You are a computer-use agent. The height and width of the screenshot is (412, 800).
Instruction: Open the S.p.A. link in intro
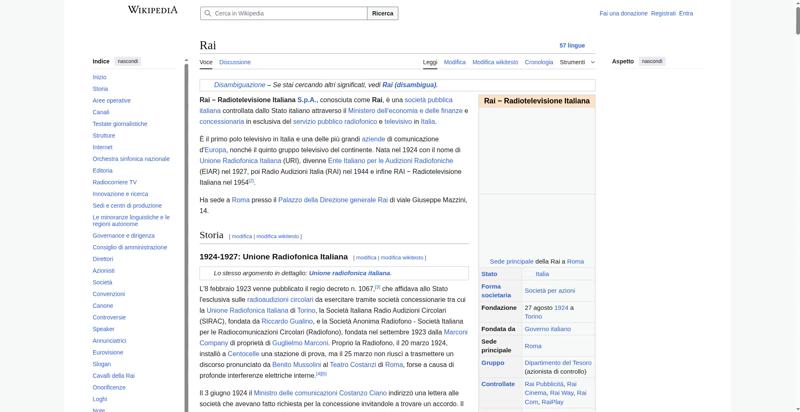click(307, 100)
